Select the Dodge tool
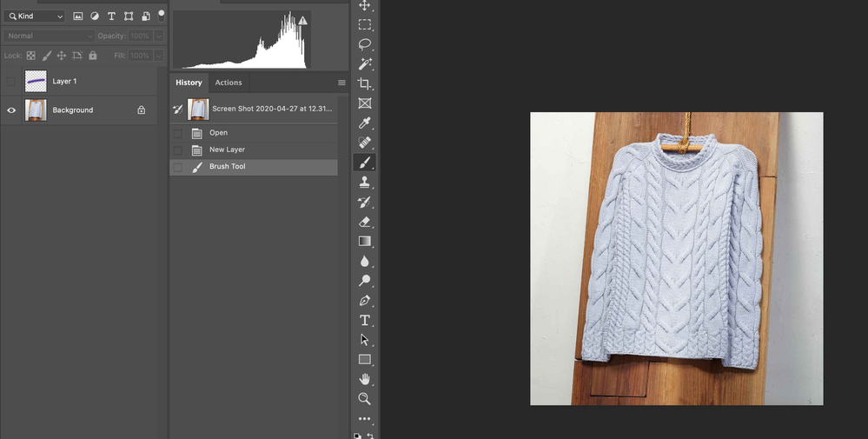 (364, 281)
